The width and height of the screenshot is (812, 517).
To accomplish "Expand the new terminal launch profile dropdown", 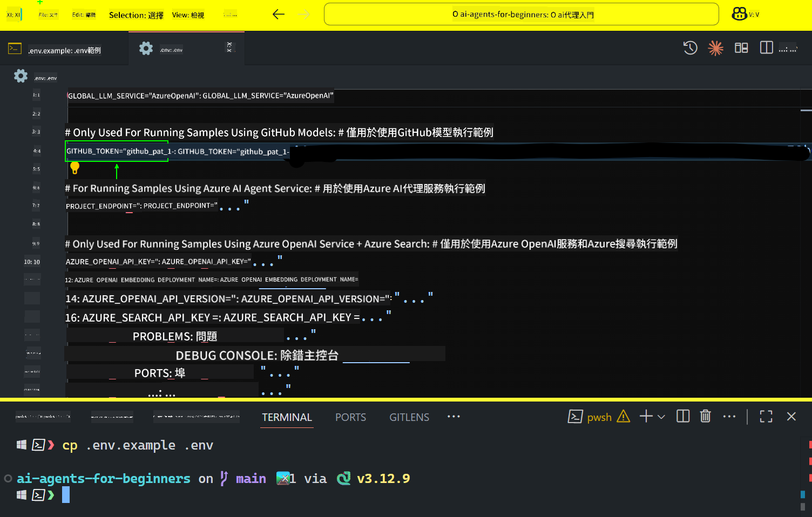I will [x=661, y=417].
